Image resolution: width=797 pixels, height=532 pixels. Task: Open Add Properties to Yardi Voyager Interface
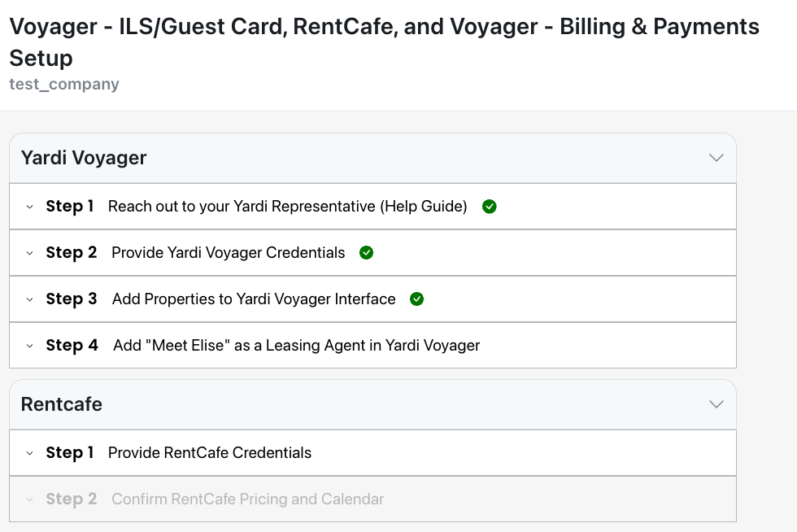click(x=372, y=299)
